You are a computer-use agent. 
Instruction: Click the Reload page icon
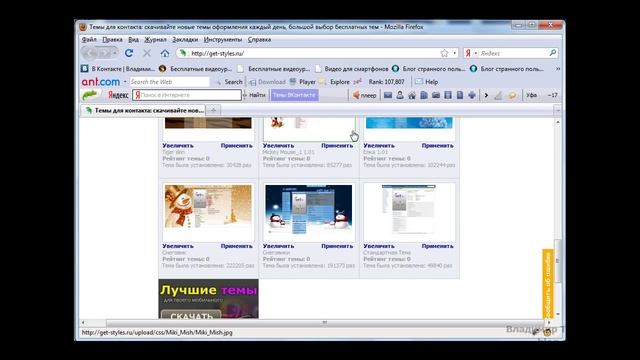pyautogui.click(x=129, y=53)
